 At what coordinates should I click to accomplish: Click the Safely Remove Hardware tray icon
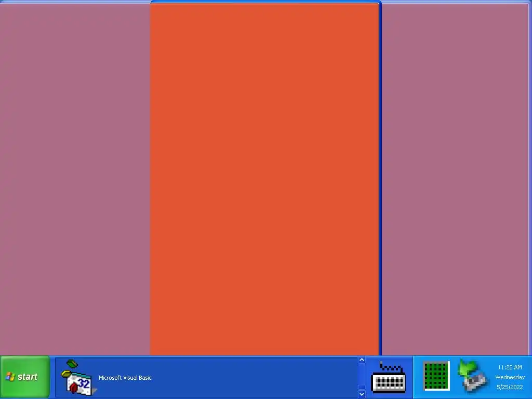click(x=473, y=377)
